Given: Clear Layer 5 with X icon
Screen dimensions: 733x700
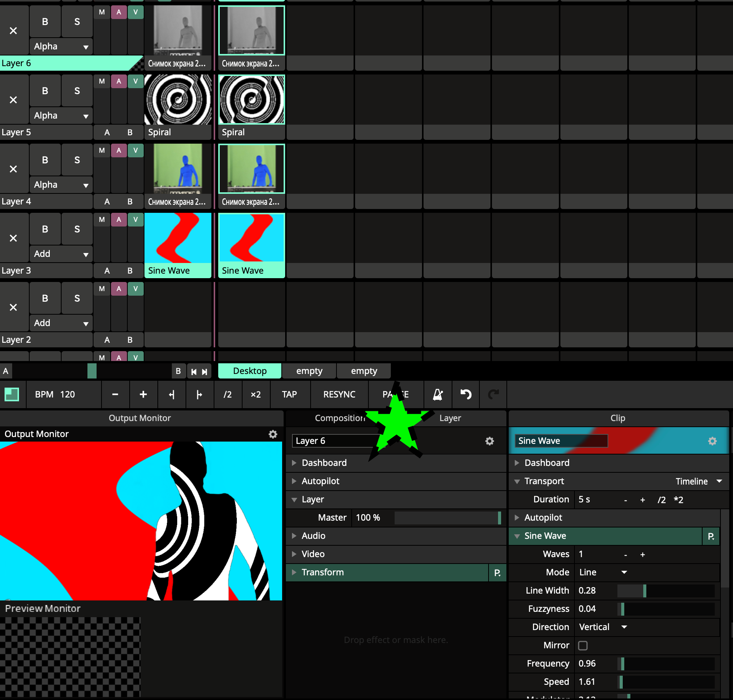Looking at the screenshot, I should [13, 100].
